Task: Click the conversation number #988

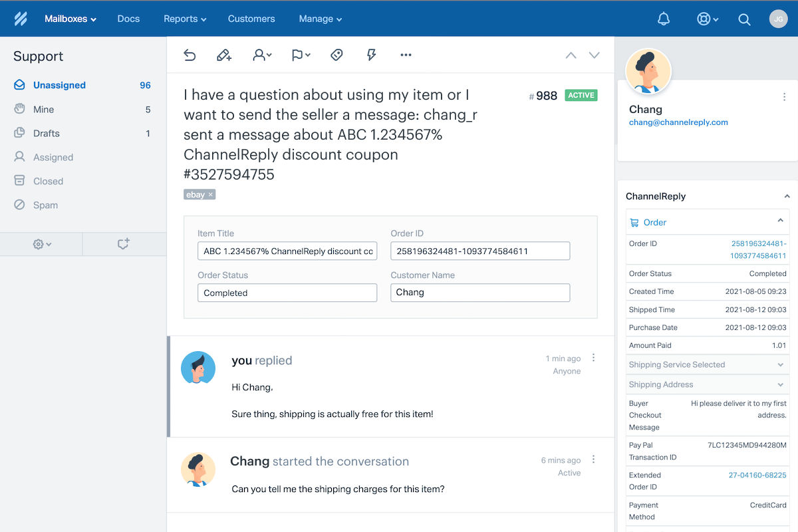Action: tap(543, 96)
